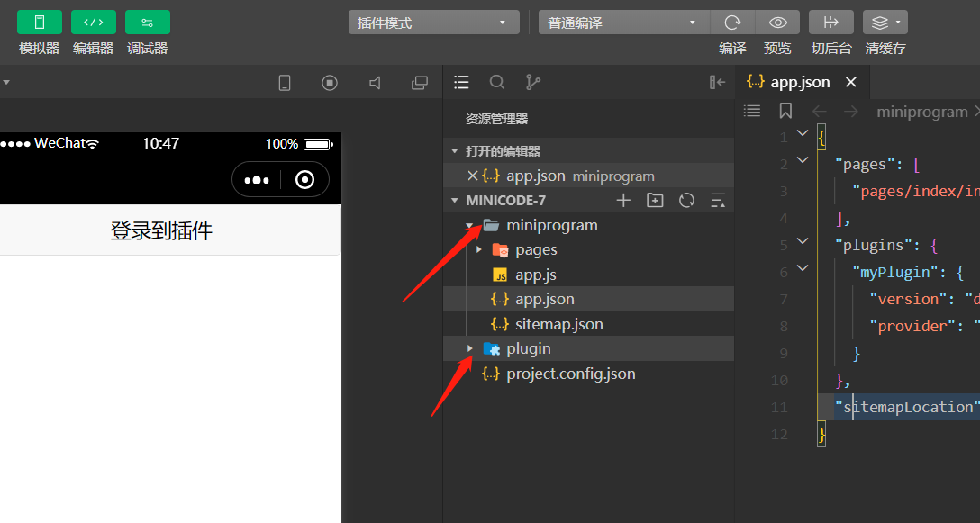Toggle the debugger panel button
Viewport: 980px width, 523px height.
tap(148, 23)
